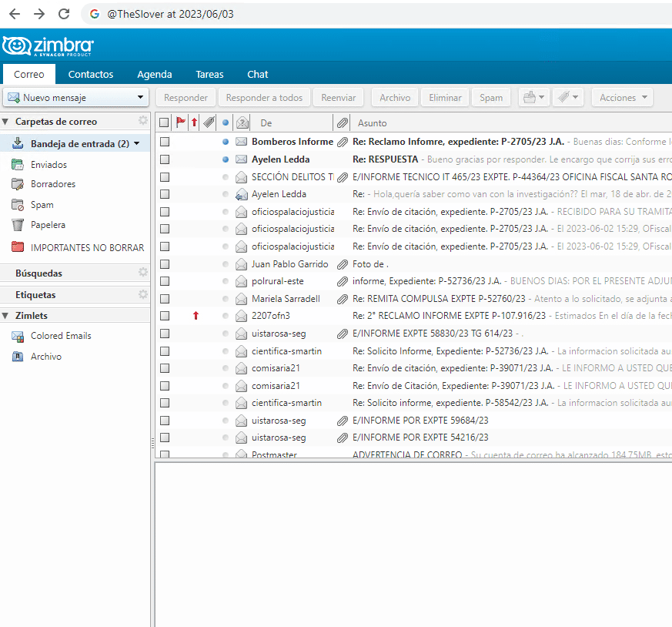Click the browser back arrow
Screen dimensions: 672x627
pyautogui.click(x=15, y=14)
